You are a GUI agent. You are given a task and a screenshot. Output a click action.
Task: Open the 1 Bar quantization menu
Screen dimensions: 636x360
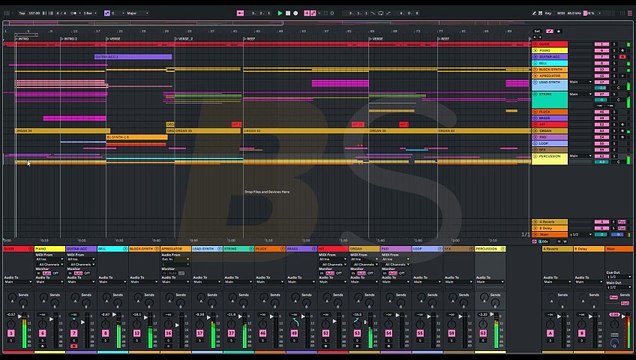click(89, 13)
